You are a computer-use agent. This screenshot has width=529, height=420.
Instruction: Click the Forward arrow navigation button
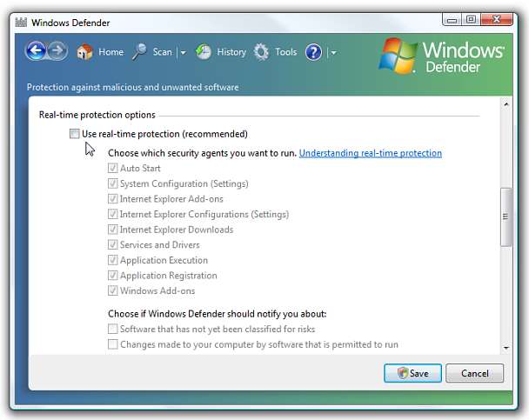[57, 51]
